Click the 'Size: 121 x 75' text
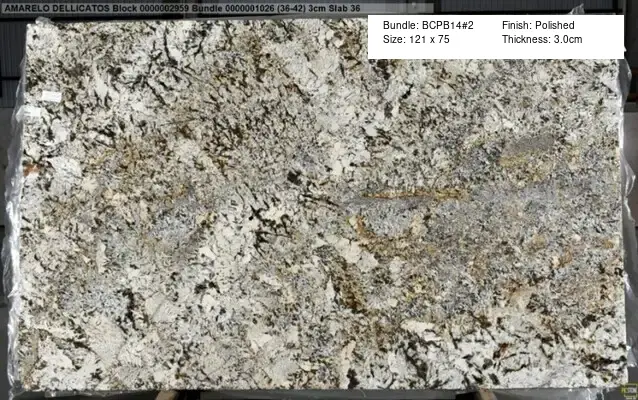Viewport: 638px width, 400px height. 416,39
